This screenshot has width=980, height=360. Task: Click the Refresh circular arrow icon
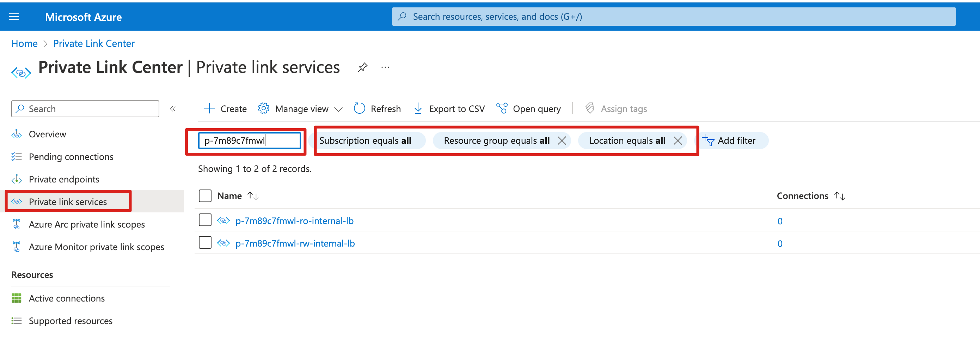(x=360, y=108)
